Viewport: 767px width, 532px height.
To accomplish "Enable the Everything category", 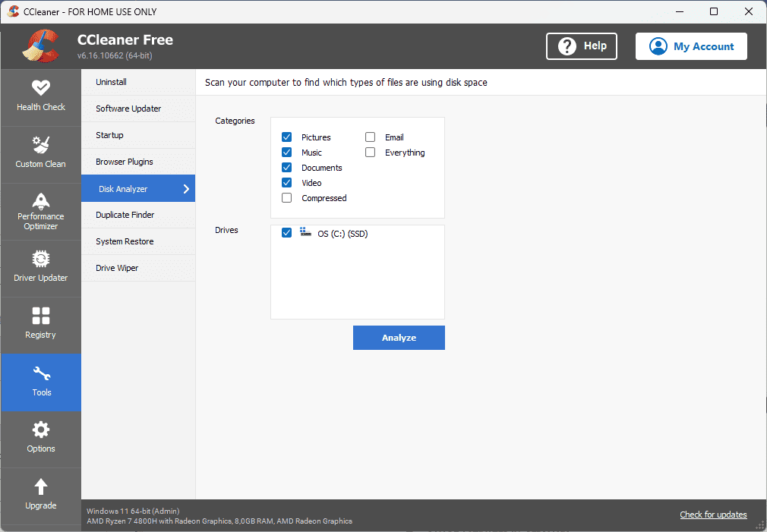I will (x=370, y=152).
